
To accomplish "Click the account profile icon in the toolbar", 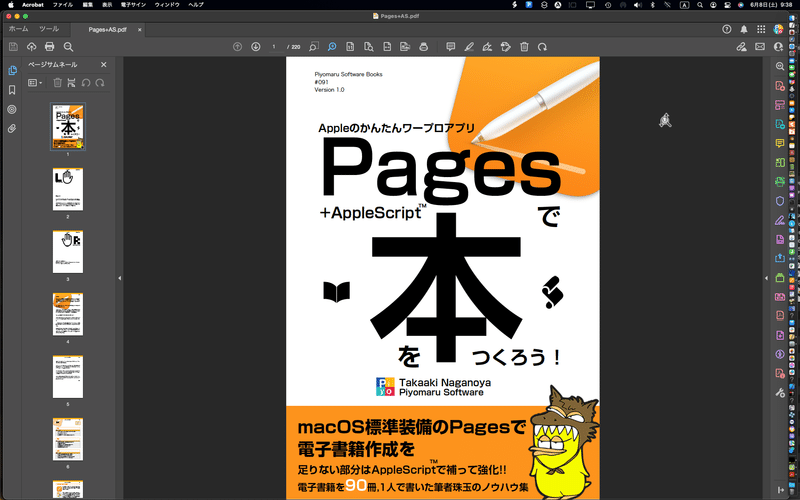I will (x=778, y=47).
